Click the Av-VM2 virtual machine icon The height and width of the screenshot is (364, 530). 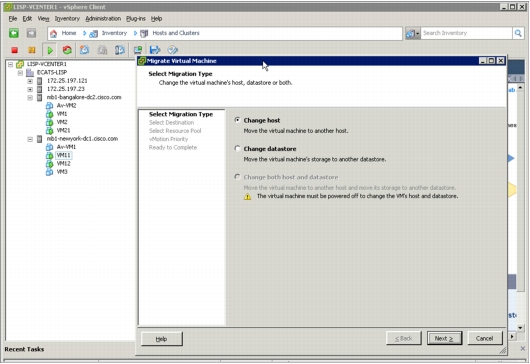(49, 105)
